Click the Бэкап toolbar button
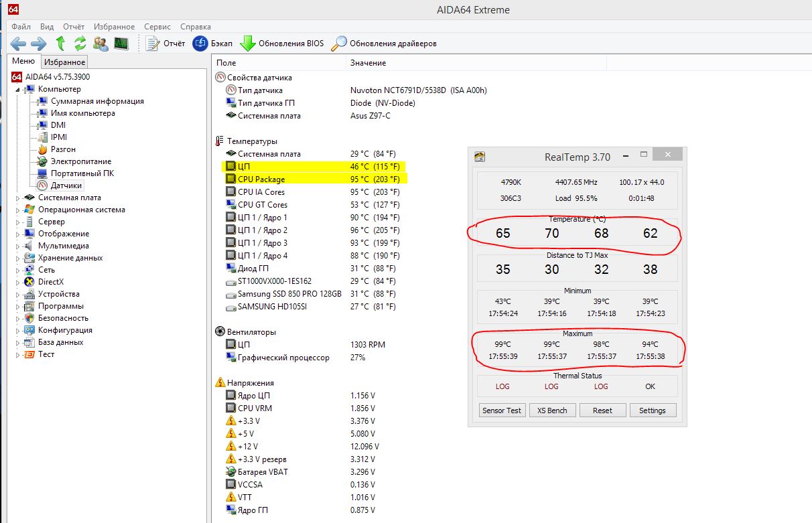 pyautogui.click(x=212, y=44)
